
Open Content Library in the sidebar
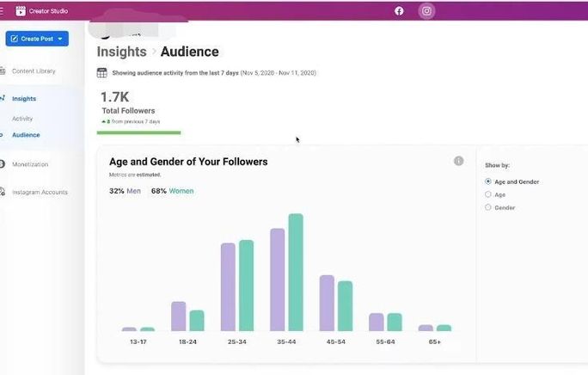pyautogui.click(x=34, y=71)
